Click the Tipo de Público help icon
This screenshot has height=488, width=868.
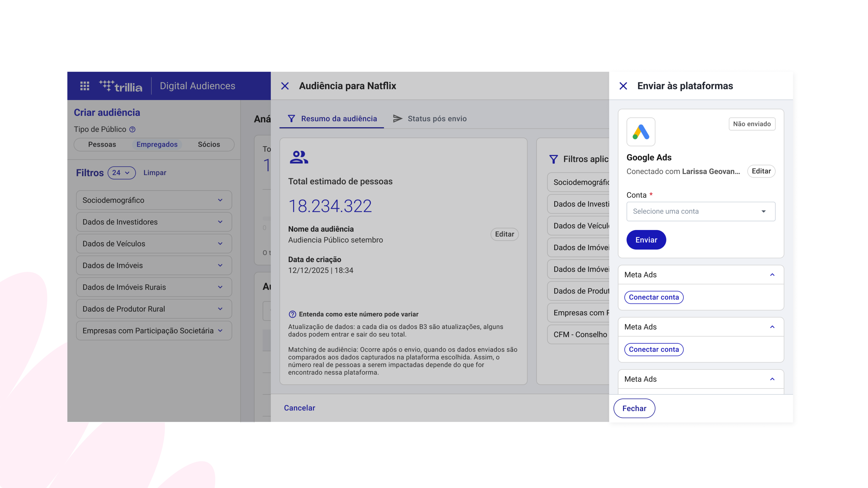tap(132, 129)
